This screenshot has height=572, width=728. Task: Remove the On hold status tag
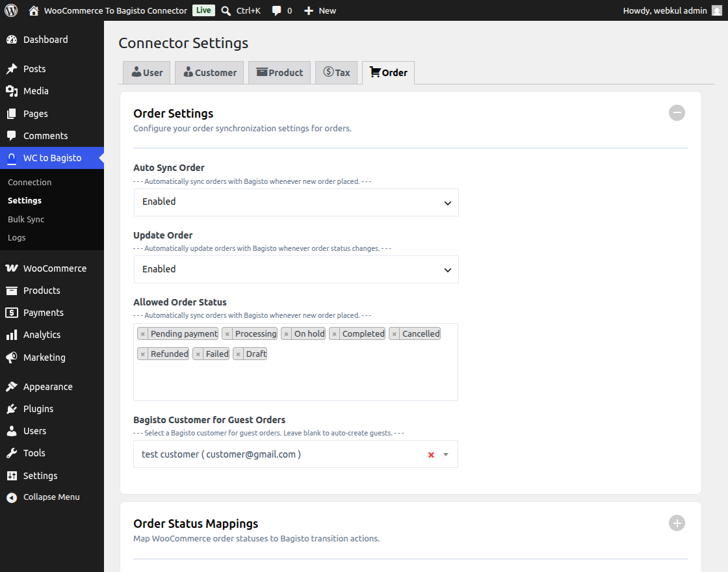click(286, 334)
